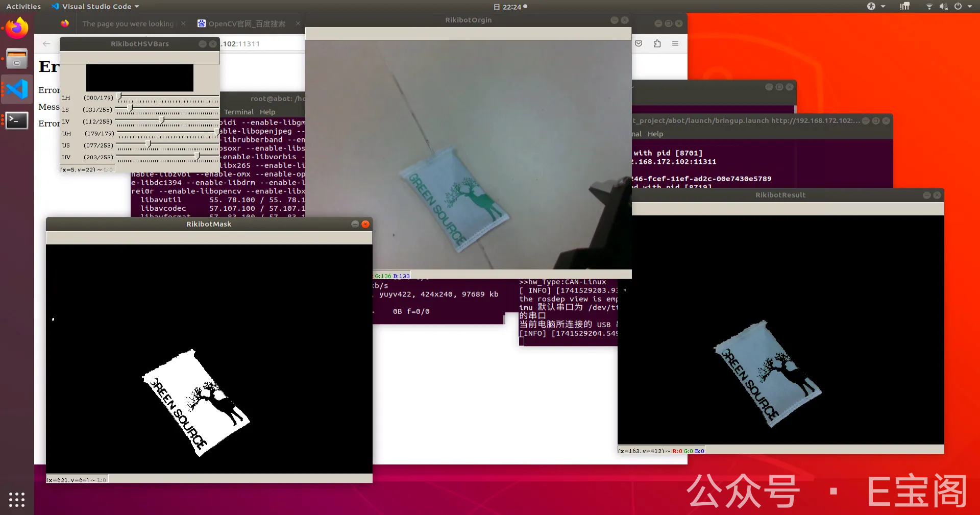Open the Firefox Extensions puzzle icon
The width and height of the screenshot is (980, 515).
657,44
